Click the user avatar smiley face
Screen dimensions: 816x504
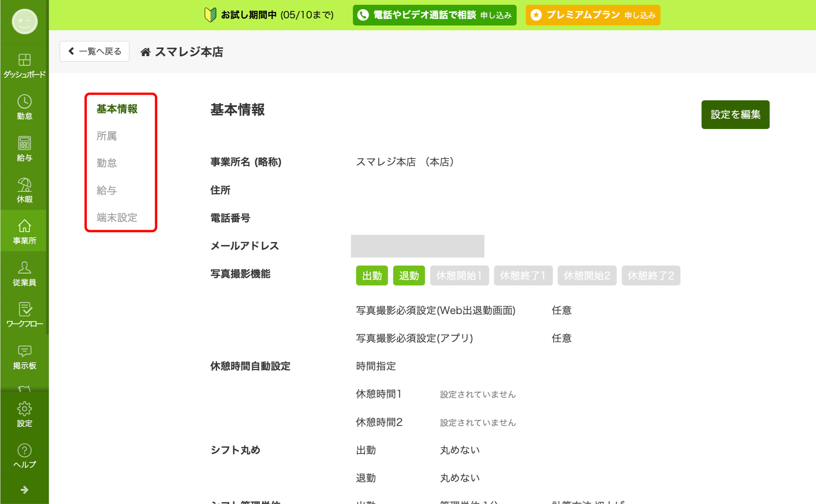(24, 21)
